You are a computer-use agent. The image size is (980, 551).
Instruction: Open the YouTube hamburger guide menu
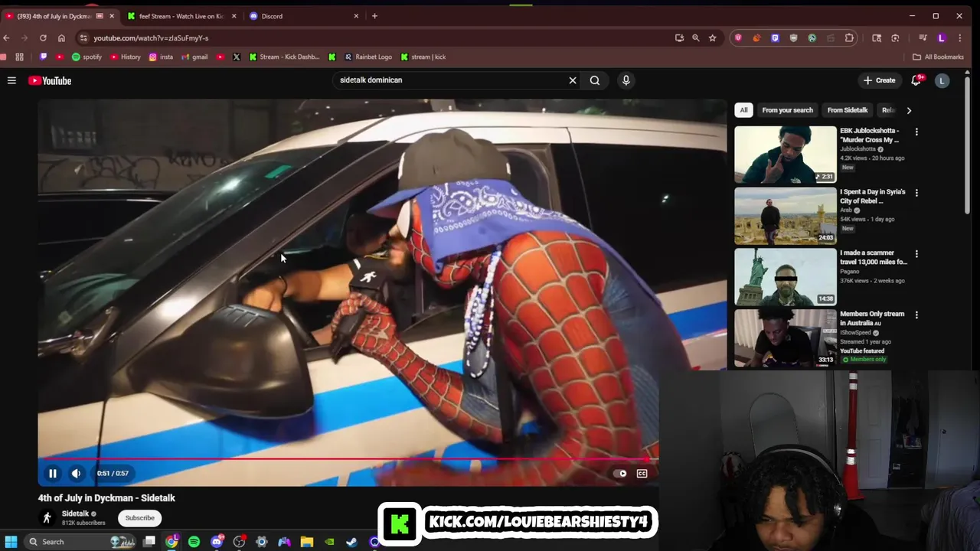[11, 80]
